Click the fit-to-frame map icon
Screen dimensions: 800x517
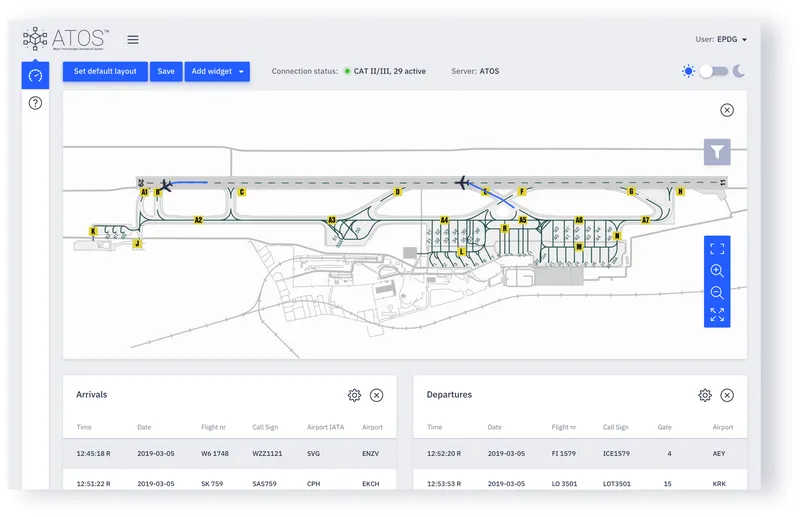pyautogui.click(x=717, y=249)
